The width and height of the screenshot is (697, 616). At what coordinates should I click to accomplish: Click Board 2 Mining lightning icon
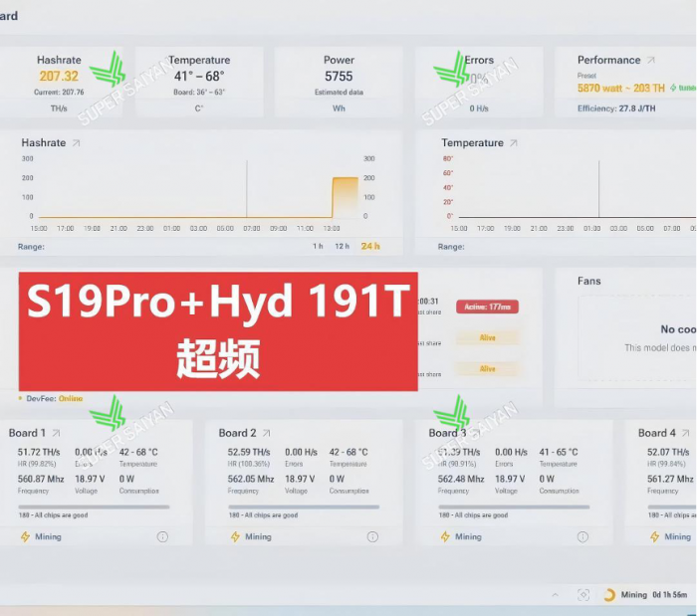click(235, 537)
